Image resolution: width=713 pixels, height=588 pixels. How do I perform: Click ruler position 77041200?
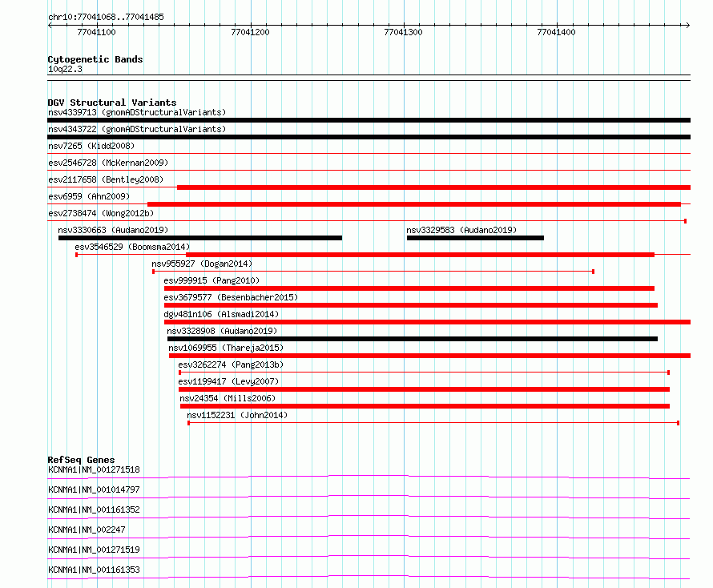pos(250,32)
